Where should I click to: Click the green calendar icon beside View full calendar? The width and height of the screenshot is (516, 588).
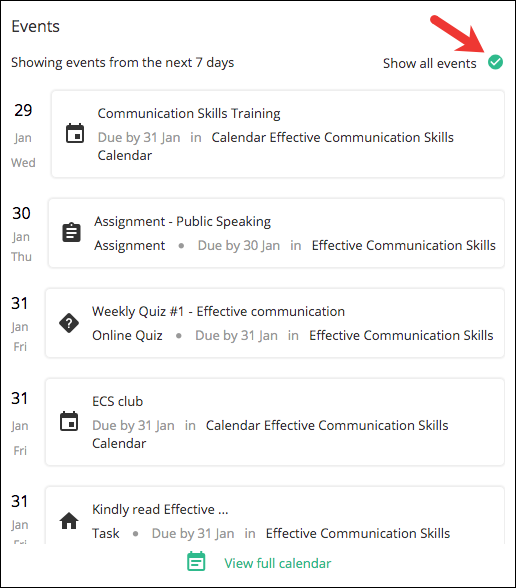tap(196, 561)
